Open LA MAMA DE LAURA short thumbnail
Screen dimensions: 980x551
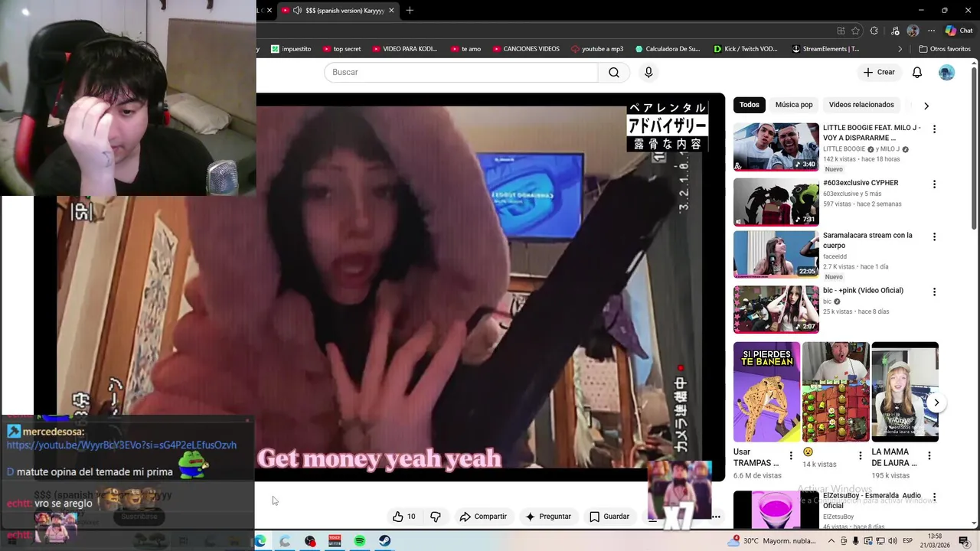[x=905, y=392]
